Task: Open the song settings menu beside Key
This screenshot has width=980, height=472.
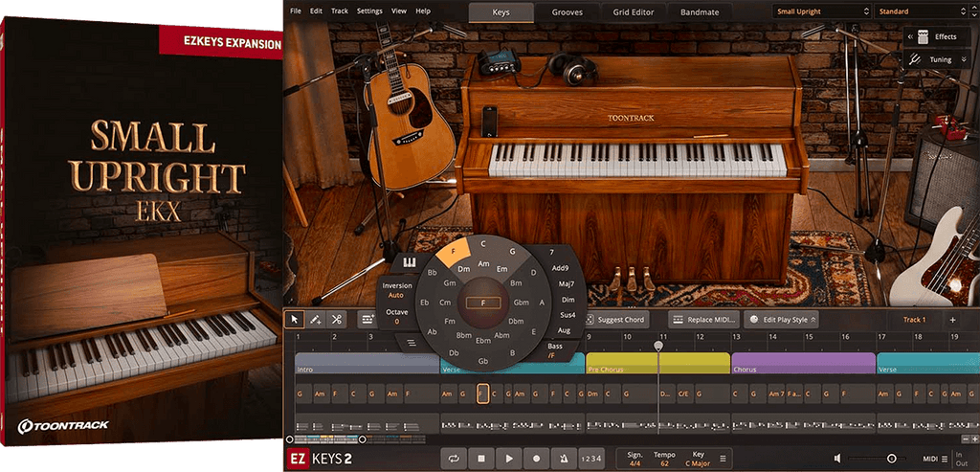Action: tap(724, 459)
